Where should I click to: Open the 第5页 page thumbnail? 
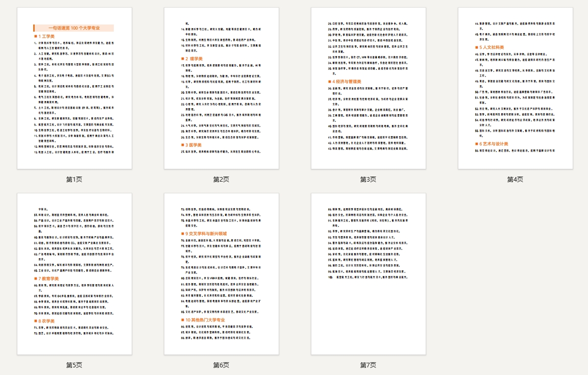pos(74,273)
